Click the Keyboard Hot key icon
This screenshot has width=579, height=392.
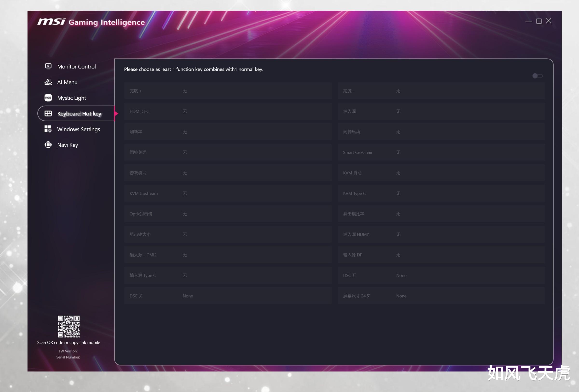click(48, 114)
